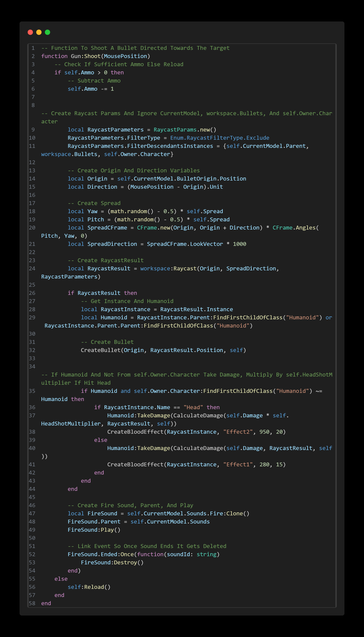364x637 pixels.
Task: Click line number 26 in the gutter
Action: [x=32, y=293]
